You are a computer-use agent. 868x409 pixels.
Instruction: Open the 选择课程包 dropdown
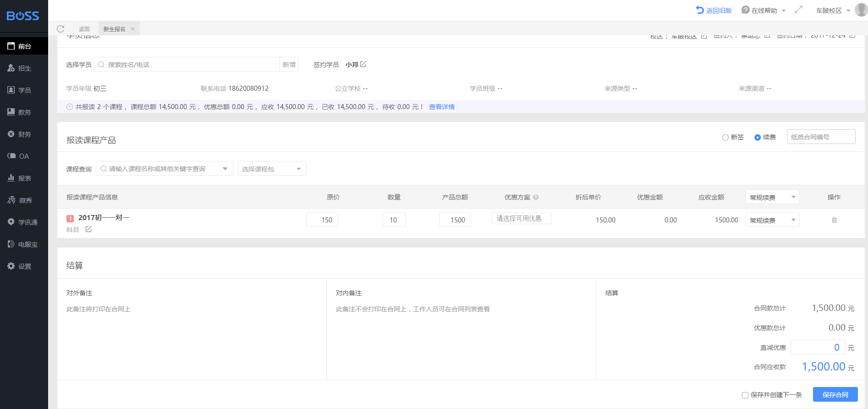[x=272, y=169]
